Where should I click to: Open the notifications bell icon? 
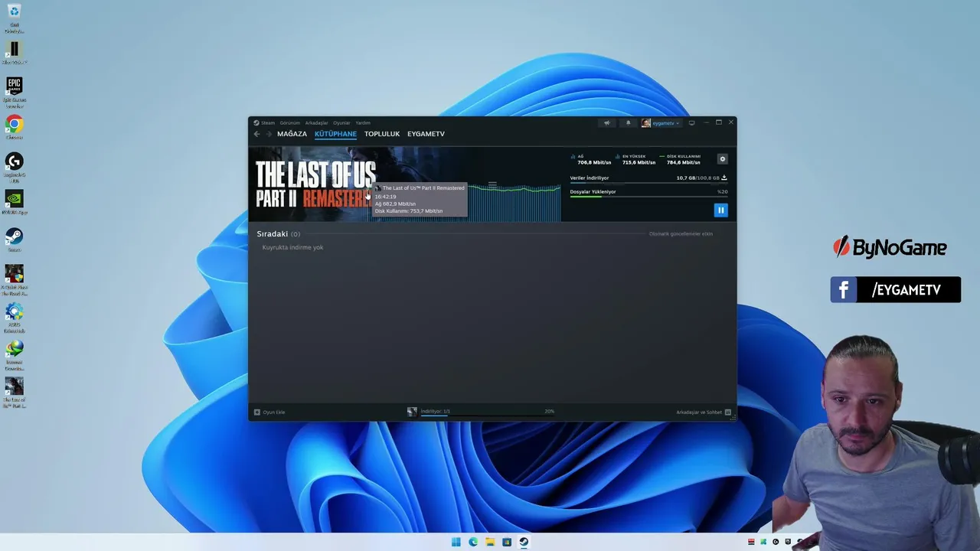(x=629, y=122)
